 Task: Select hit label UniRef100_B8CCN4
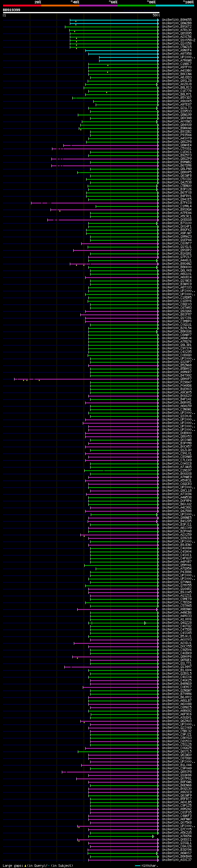(177, 74)
